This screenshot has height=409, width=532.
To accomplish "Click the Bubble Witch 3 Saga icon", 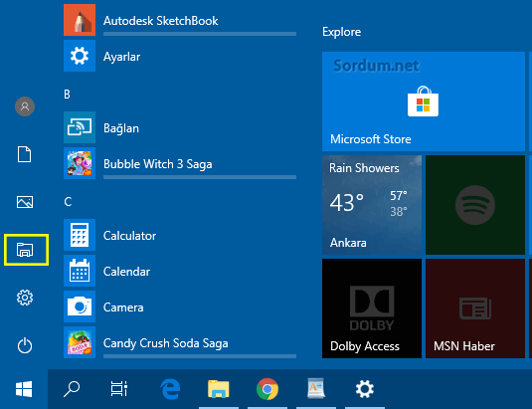I will (80, 163).
